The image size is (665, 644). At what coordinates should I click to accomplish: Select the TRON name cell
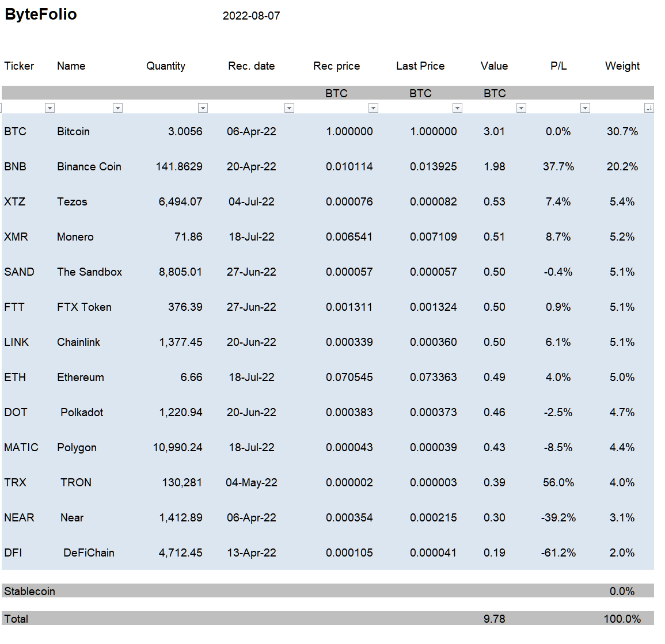[76, 482]
